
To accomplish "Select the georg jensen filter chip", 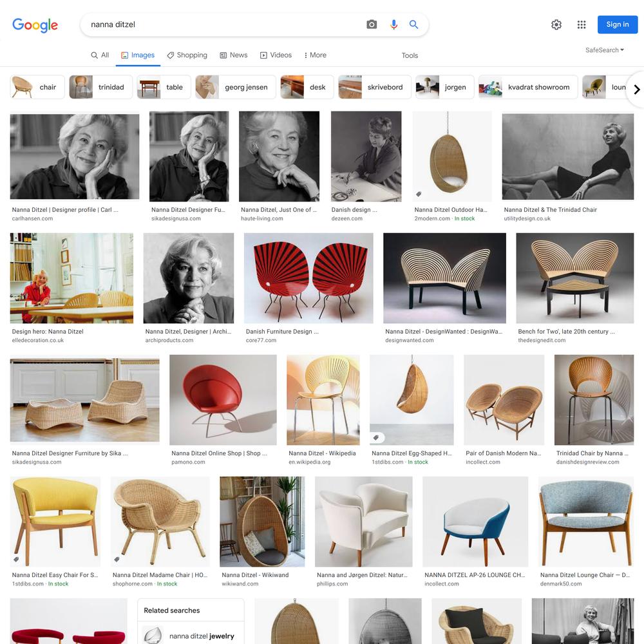I will tap(235, 87).
